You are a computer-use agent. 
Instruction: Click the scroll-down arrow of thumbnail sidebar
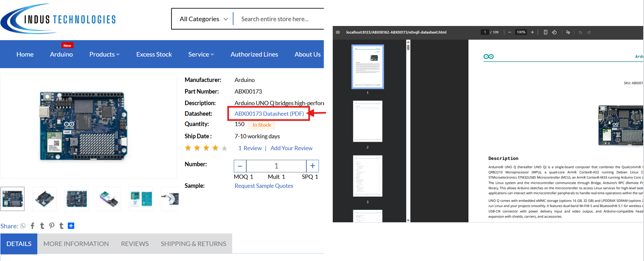coord(408,220)
